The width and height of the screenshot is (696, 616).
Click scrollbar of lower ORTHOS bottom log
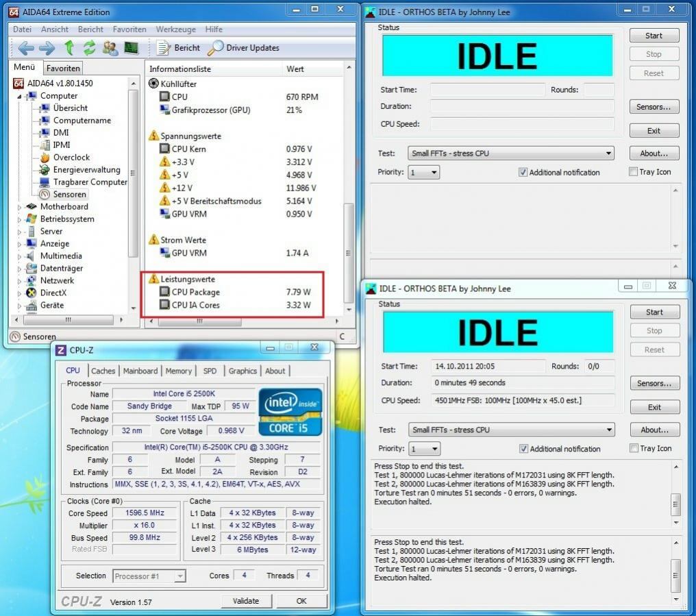coord(675,576)
